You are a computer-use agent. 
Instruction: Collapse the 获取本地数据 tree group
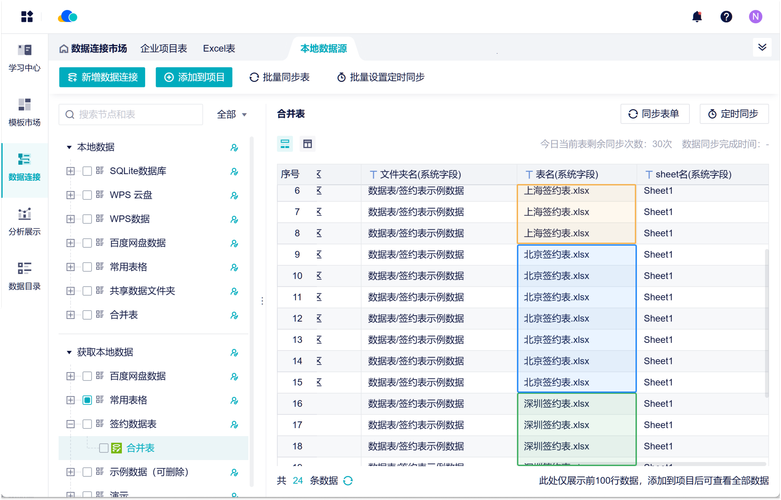(69, 353)
